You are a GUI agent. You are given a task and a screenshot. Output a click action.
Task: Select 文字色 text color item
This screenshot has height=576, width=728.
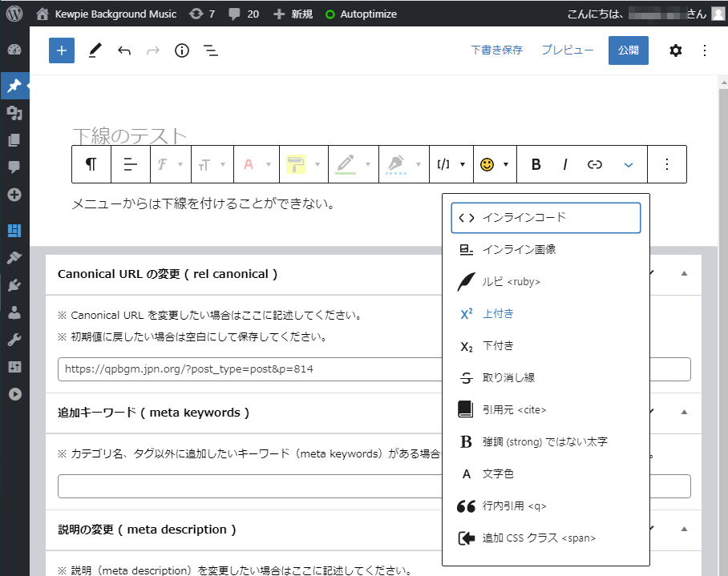(x=546, y=473)
